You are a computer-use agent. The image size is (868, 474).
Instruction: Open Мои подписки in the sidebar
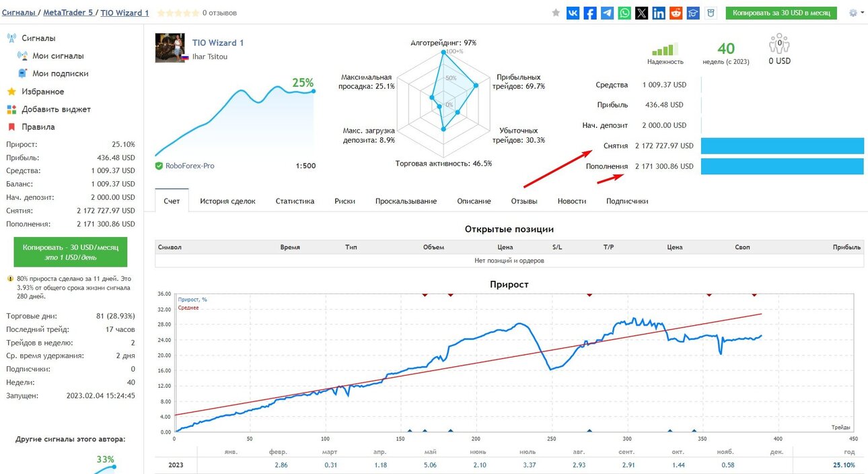pos(61,73)
